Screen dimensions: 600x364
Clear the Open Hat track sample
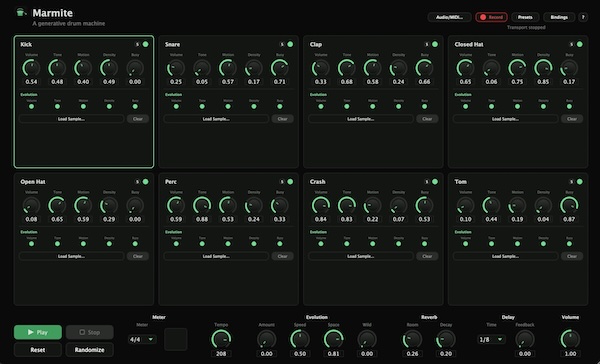click(138, 256)
